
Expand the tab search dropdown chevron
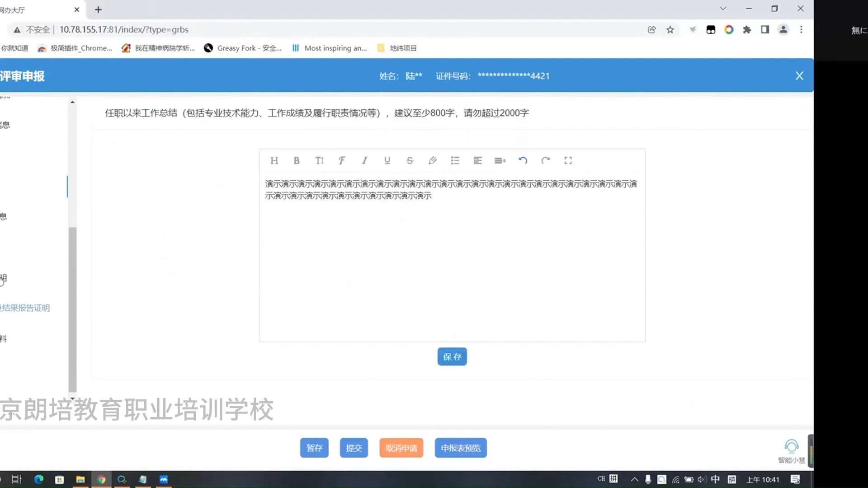pos(723,9)
